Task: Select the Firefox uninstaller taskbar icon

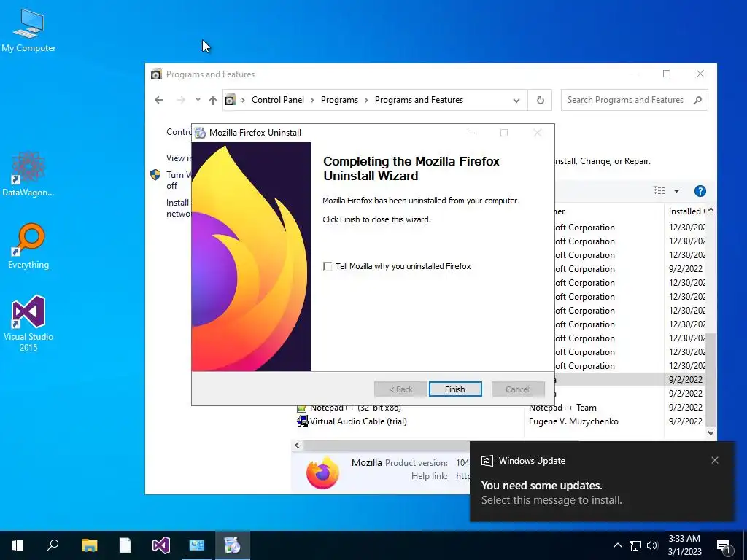Action: click(x=233, y=545)
